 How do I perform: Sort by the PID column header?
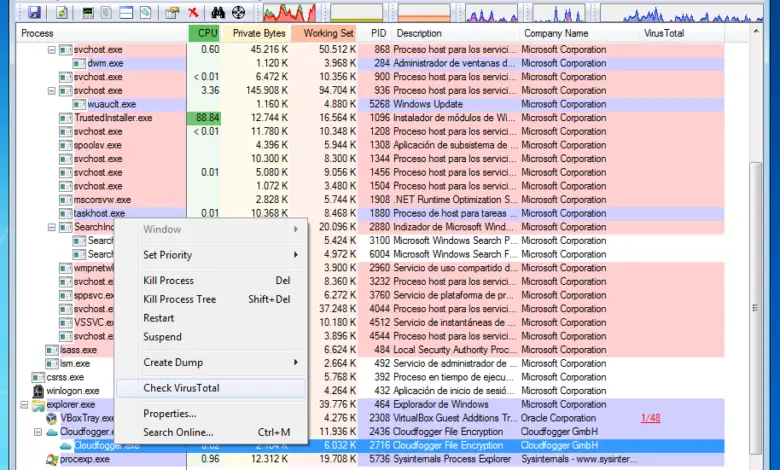click(x=375, y=33)
